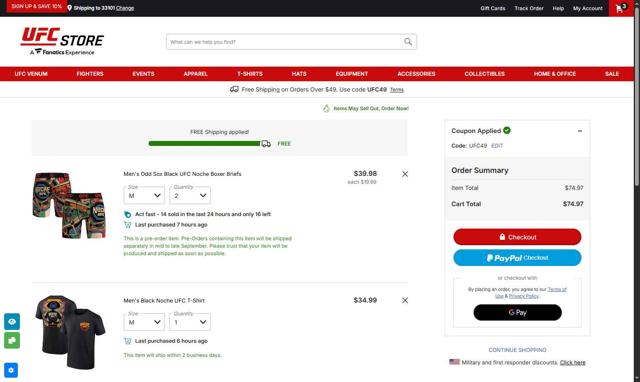
Task: Open the EVENTS menu
Action: 143,74
